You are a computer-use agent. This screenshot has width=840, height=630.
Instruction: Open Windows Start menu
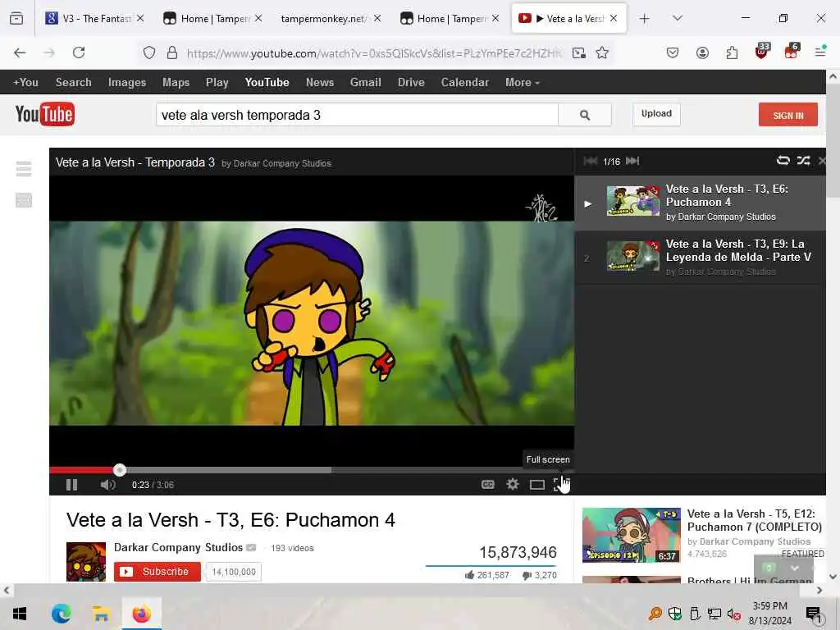coord(20,614)
